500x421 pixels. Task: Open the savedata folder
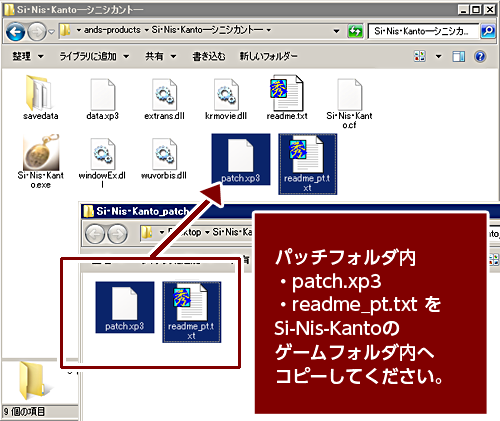(x=40, y=97)
